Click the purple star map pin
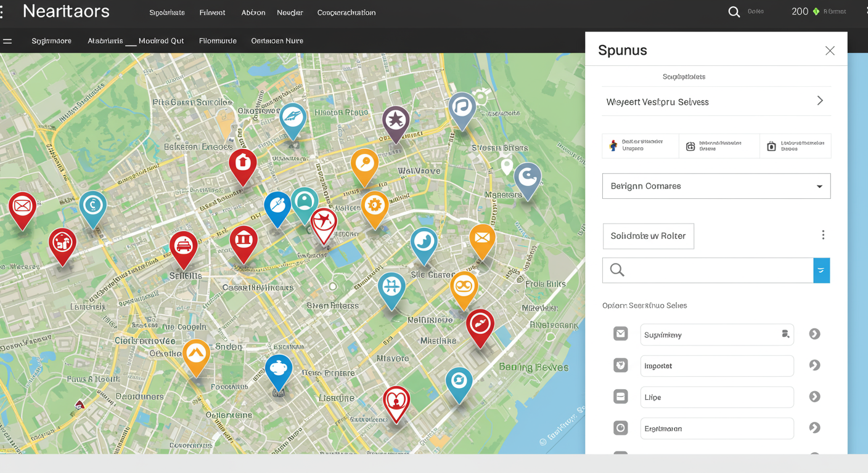 (396, 120)
